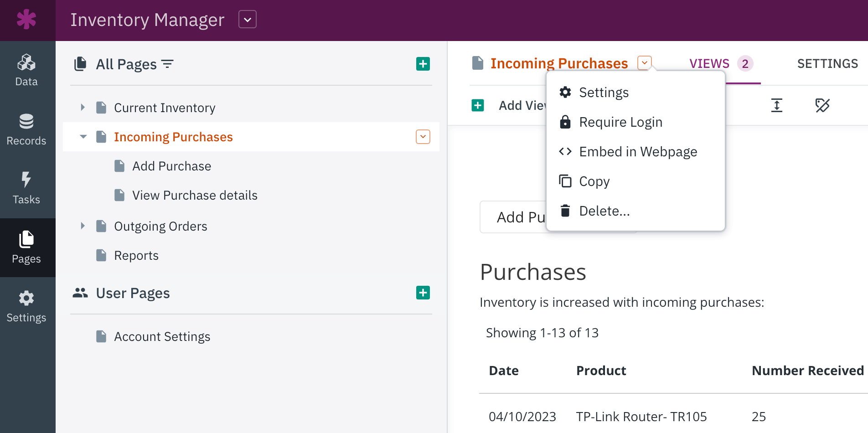The image size is (868, 433).
Task: Choose Require Login from the menu
Action: 620,122
